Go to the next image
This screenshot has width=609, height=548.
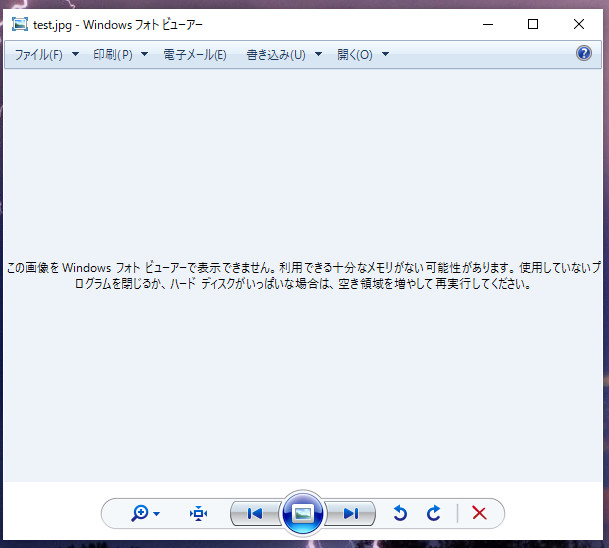point(351,513)
